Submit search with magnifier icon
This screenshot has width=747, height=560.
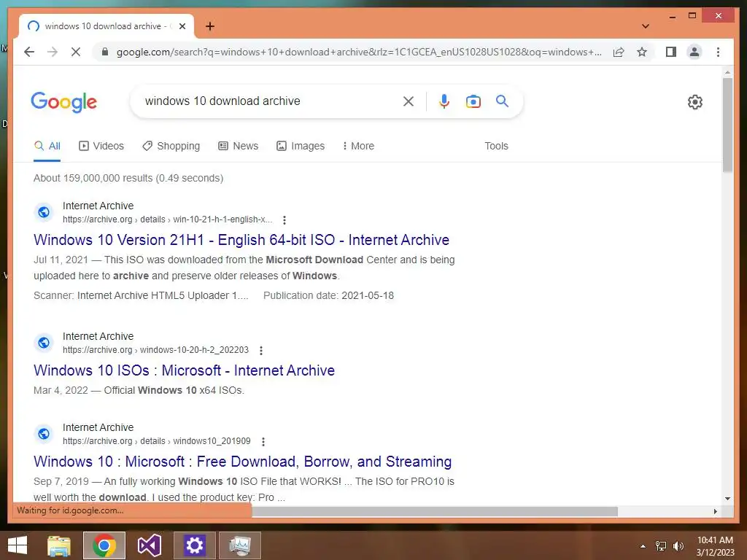[x=502, y=101]
